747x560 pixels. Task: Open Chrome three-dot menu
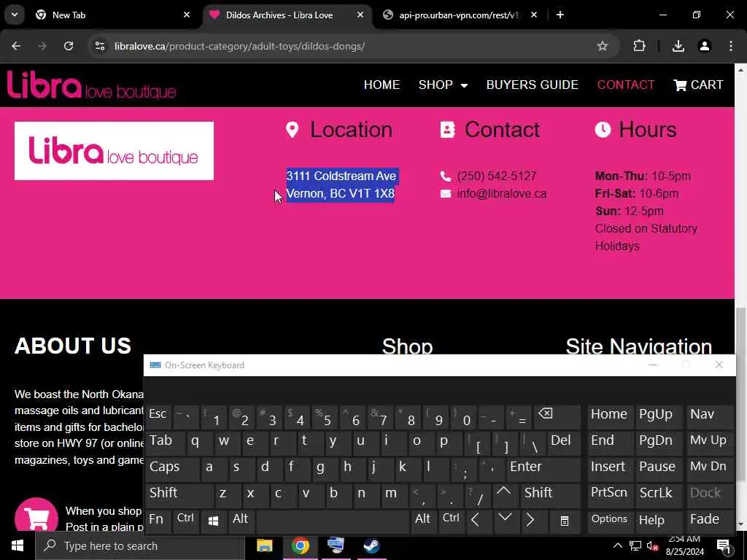[x=731, y=46]
